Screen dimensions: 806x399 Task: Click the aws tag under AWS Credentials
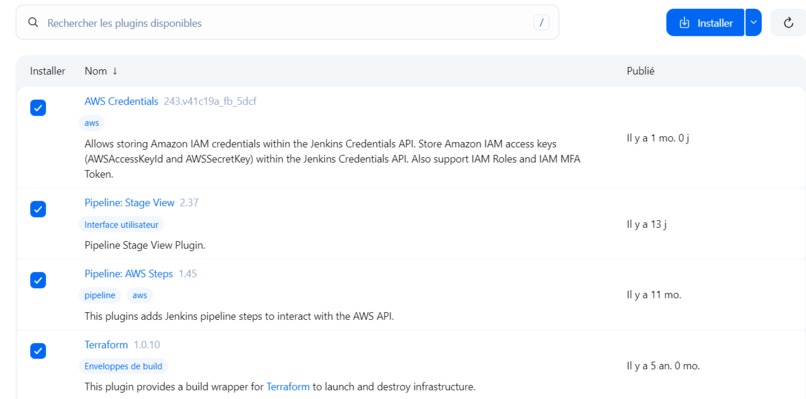click(x=92, y=123)
